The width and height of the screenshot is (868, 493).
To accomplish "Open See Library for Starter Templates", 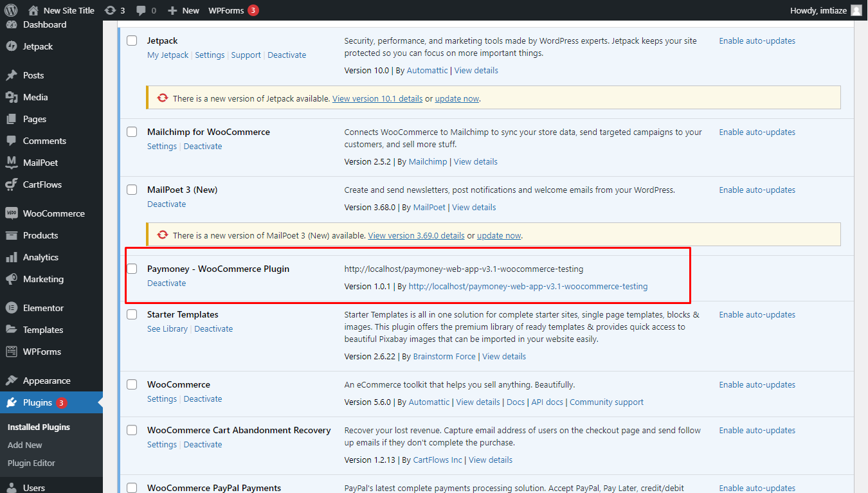I will tap(167, 328).
